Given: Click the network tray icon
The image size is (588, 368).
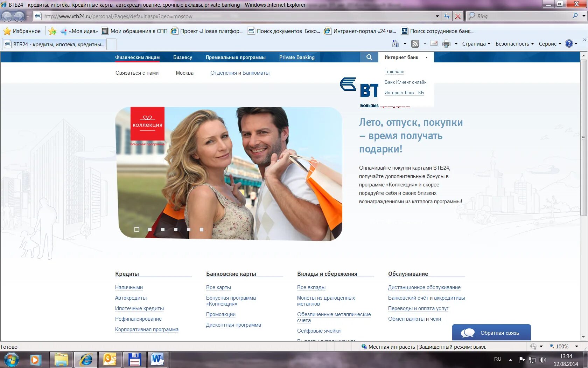Looking at the screenshot, I should 532,360.
